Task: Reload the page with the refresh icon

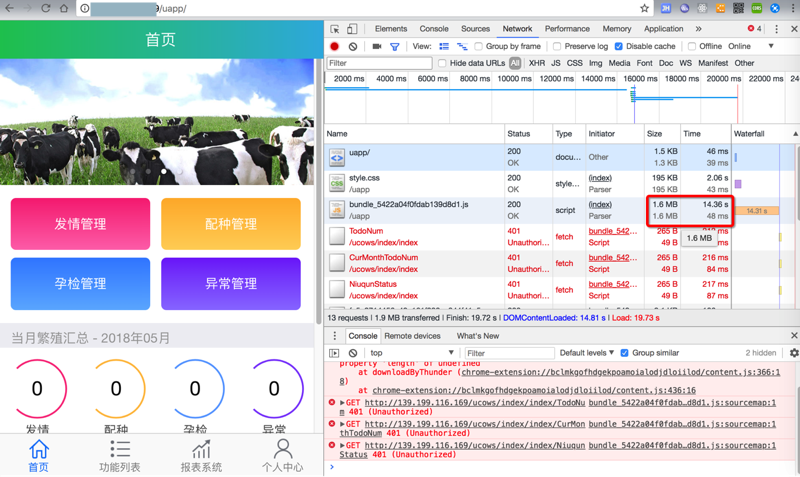Action: (x=45, y=8)
